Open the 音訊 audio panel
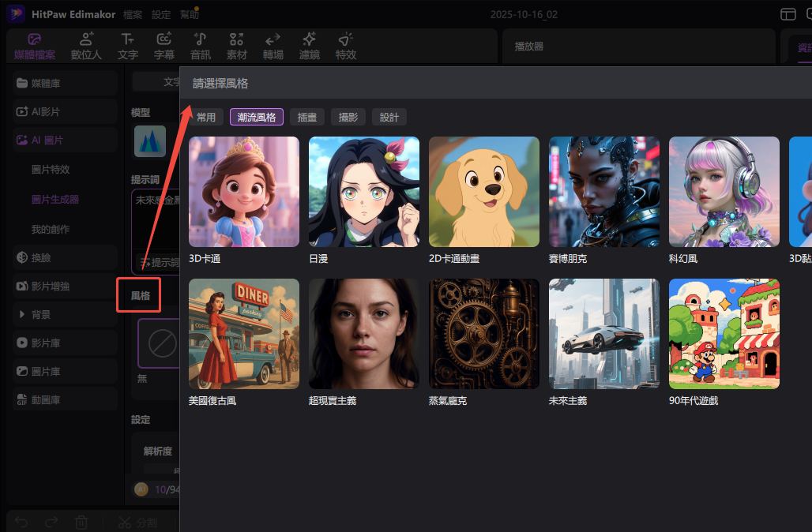Viewport: 812px width, 532px height. pyautogui.click(x=201, y=46)
